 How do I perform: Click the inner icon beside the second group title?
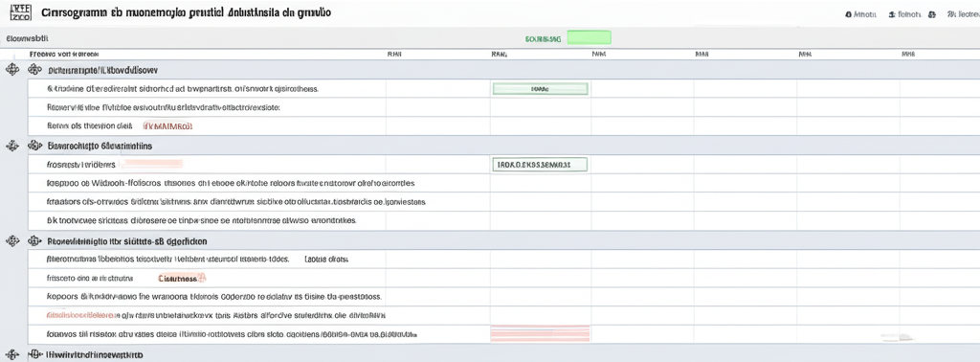(34, 146)
